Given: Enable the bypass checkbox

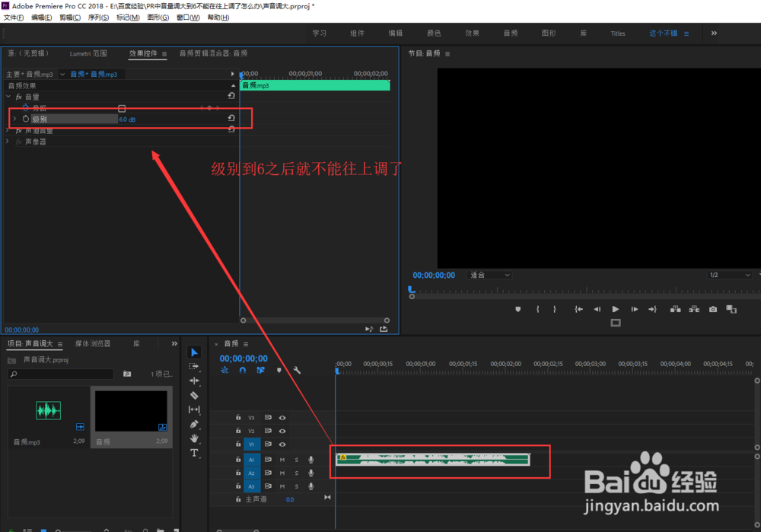Looking at the screenshot, I should coord(122,108).
